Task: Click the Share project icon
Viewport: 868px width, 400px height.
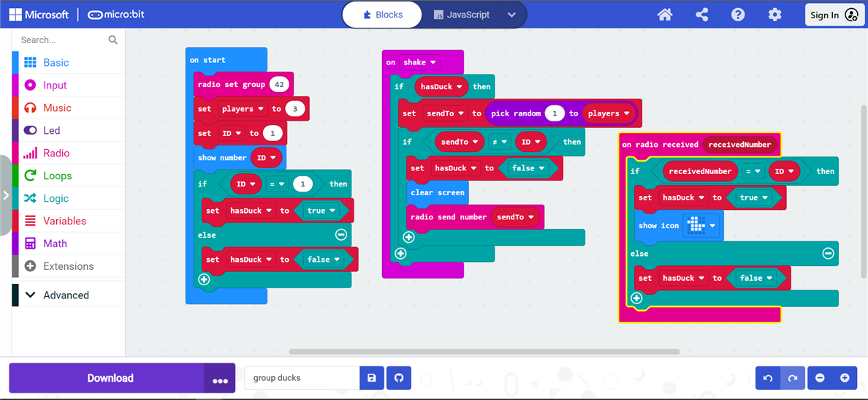Action: tap(702, 15)
